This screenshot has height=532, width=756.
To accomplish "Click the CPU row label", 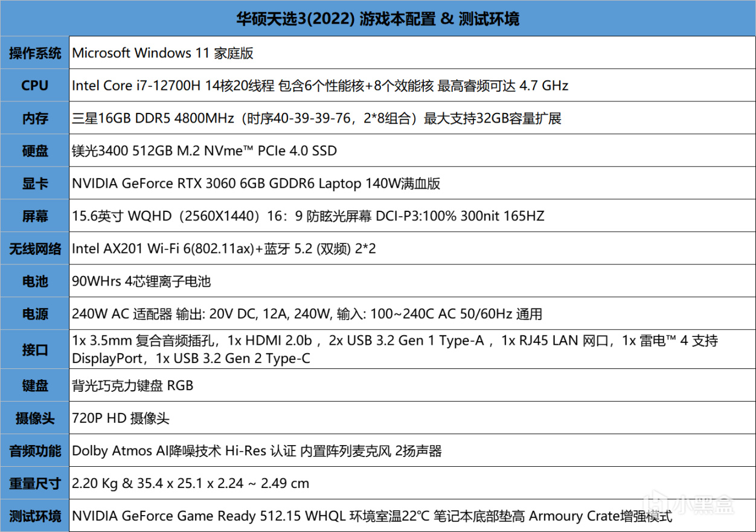I will coord(35,86).
